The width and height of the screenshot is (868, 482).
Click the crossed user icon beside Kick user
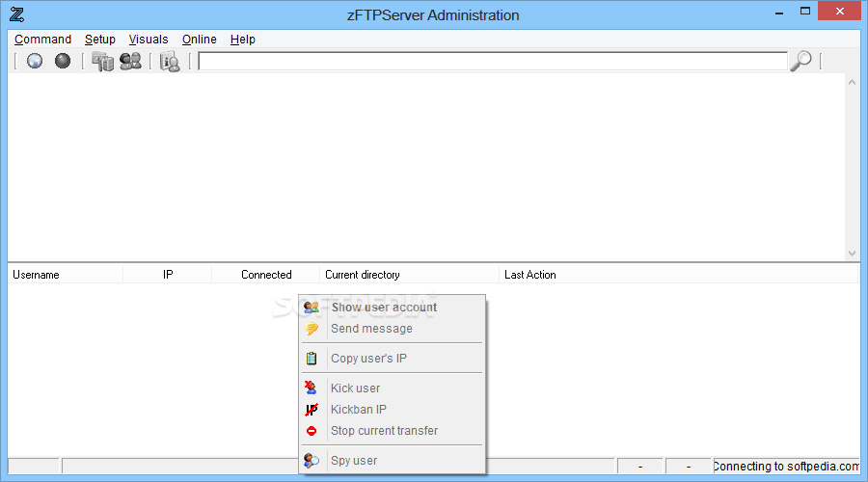[x=312, y=388]
